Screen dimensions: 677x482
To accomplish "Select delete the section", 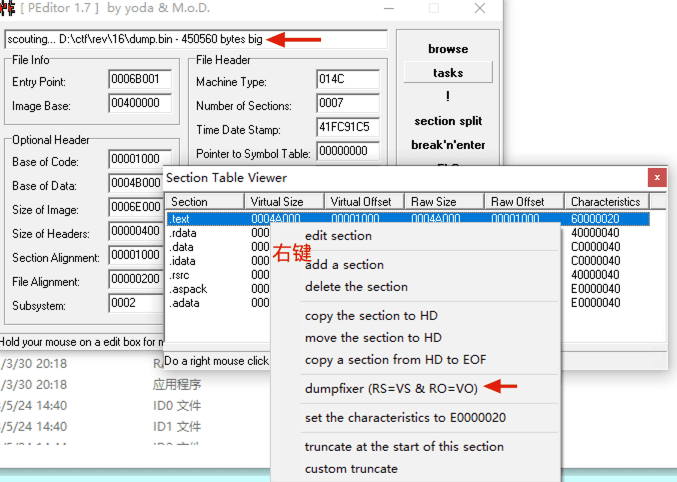I will 356,287.
